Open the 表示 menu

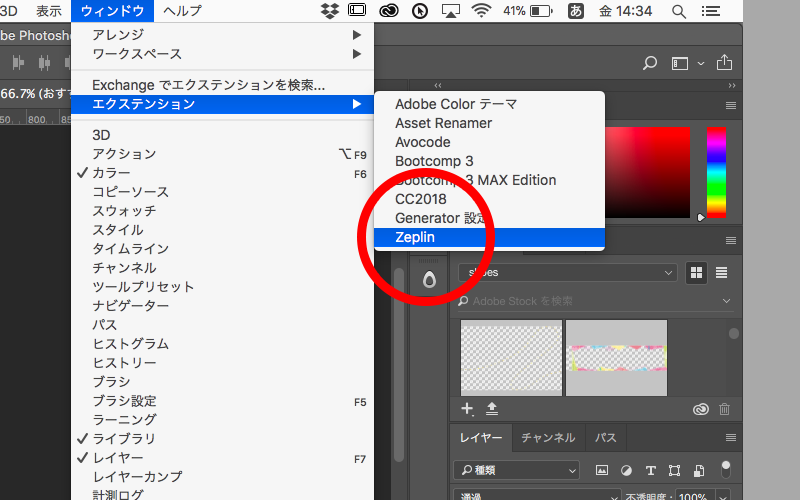point(49,11)
